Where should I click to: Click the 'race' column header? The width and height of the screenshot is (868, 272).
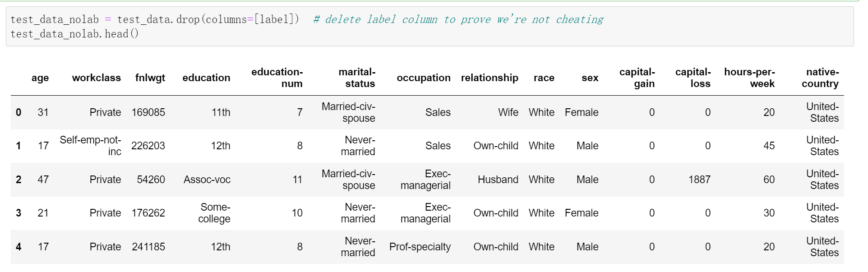click(x=544, y=78)
